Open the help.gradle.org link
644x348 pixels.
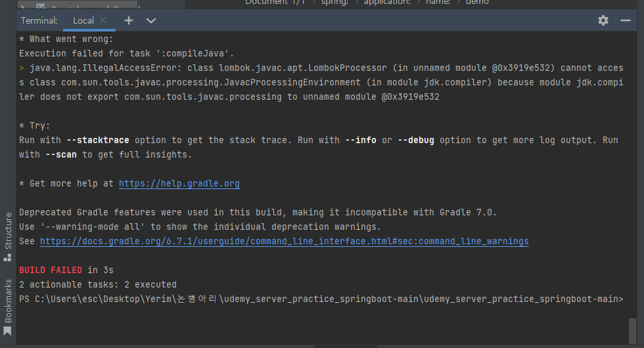[x=179, y=183]
